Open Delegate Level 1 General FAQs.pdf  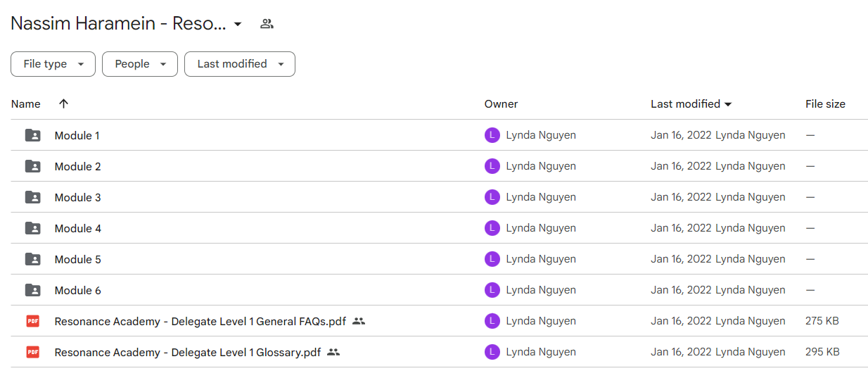(200, 322)
